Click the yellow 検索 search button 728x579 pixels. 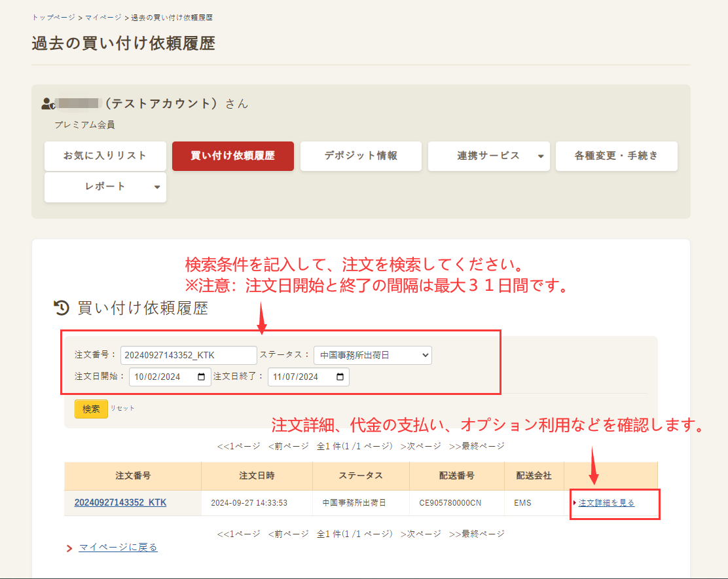click(x=91, y=408)
